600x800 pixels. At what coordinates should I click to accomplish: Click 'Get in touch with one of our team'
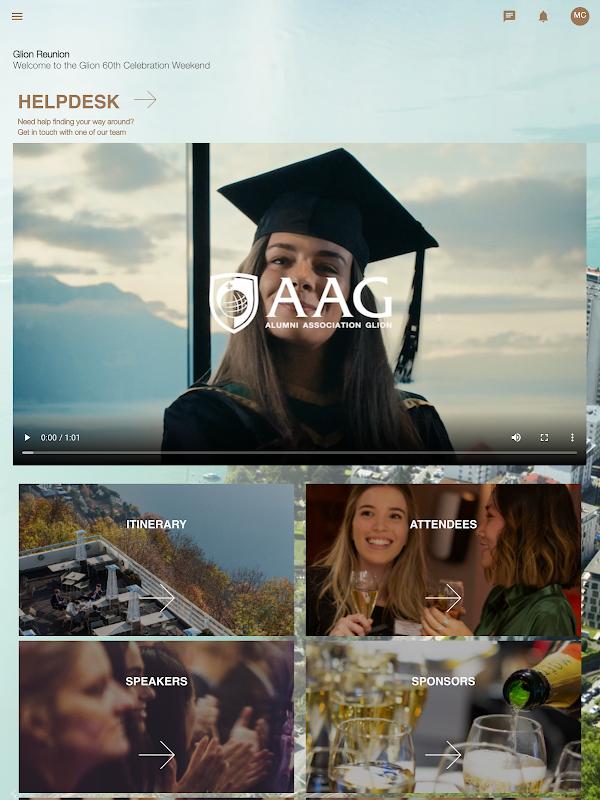pos(72,132)
